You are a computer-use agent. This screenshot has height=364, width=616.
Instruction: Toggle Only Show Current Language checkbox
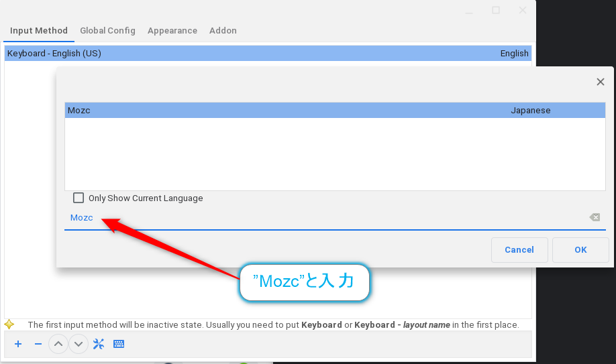(79, 198)
